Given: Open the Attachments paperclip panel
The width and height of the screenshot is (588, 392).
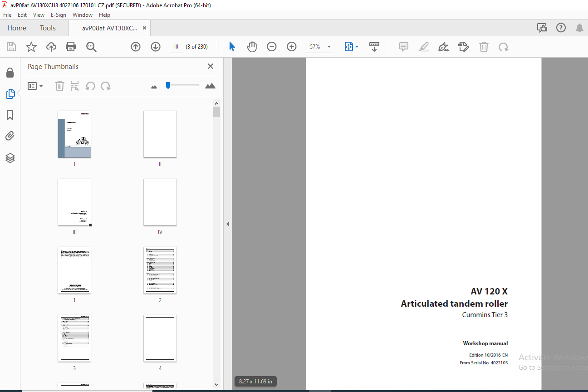Looking at the screenshot, I should point(10,136).
